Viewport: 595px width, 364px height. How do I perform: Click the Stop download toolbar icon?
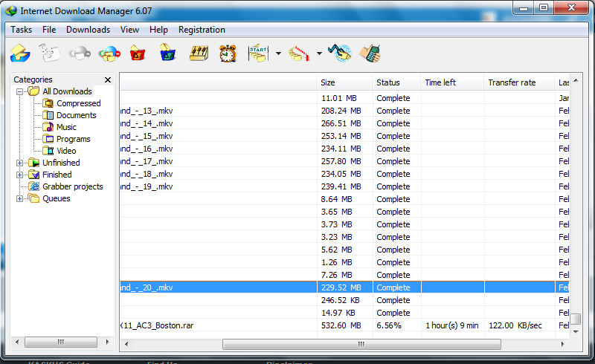[x=80, y=53]
